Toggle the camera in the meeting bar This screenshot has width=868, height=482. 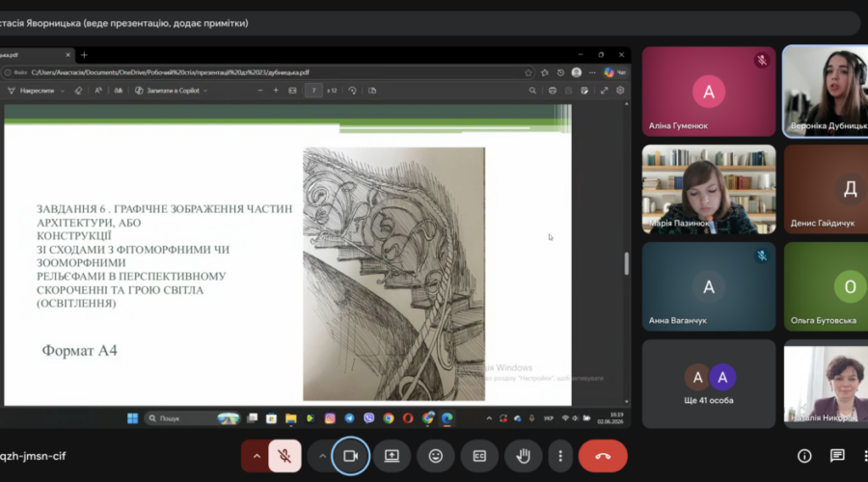click(x=350, y=456)
